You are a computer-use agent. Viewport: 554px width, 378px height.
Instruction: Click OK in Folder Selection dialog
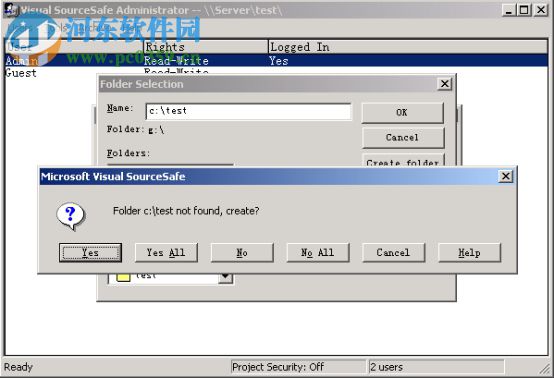402,113
